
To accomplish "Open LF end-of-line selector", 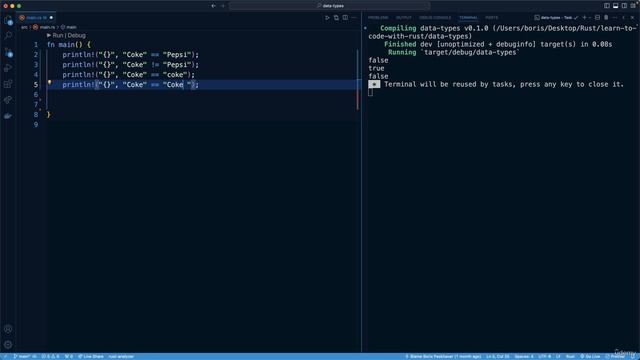I will click(x=558, y=356).
